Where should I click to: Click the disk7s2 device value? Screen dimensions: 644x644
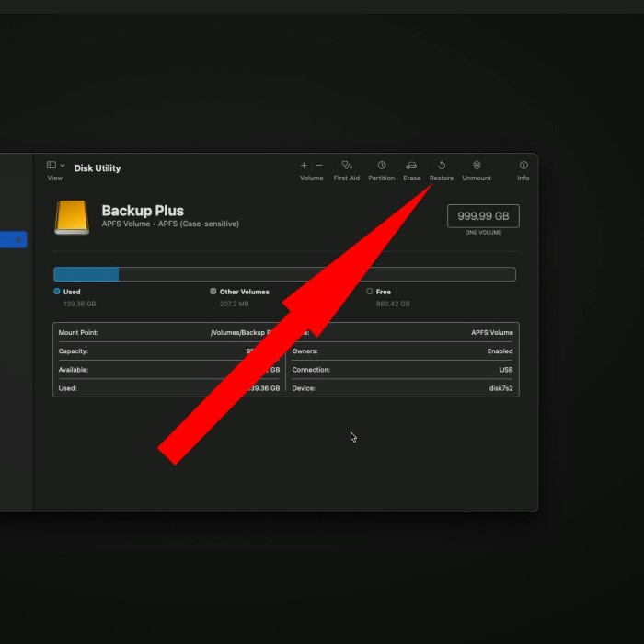(500, 388)
